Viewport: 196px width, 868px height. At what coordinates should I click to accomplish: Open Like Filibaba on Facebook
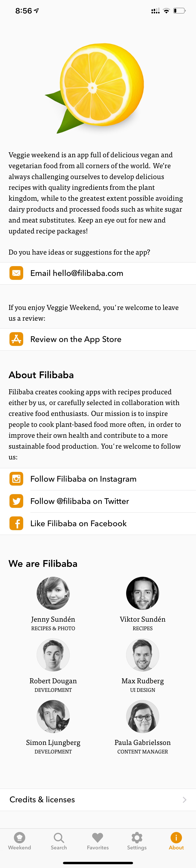(98, 523)
